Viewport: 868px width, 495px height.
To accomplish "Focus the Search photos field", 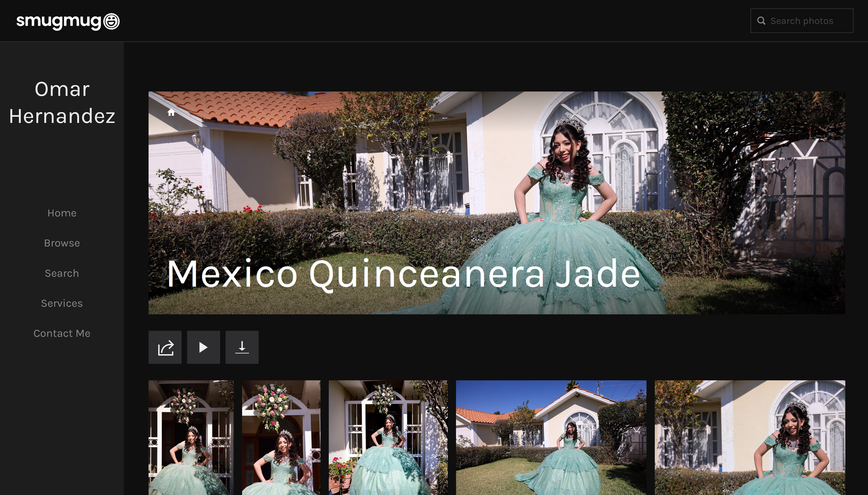I will click(x=802, y=21).
